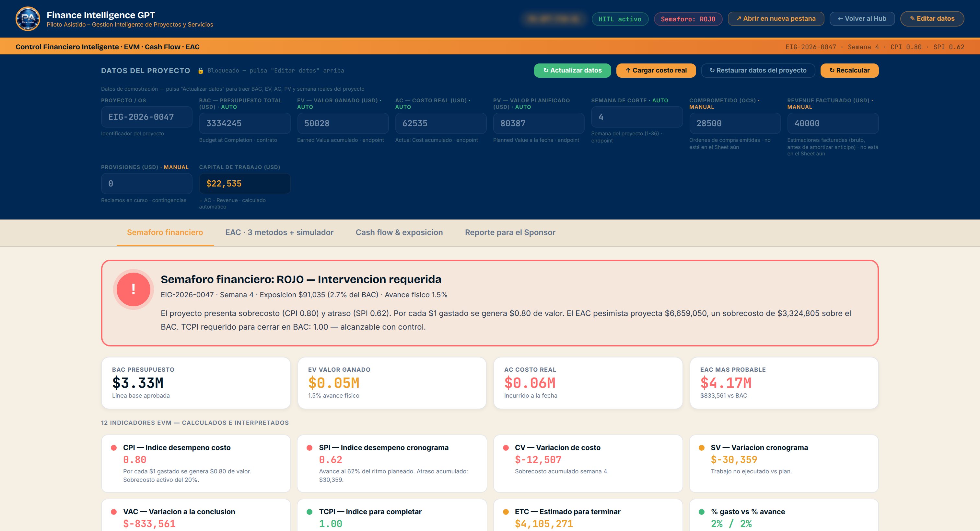980x531 pixels.
Task: Click the Actualizar datos button
Action: [573, 71]
